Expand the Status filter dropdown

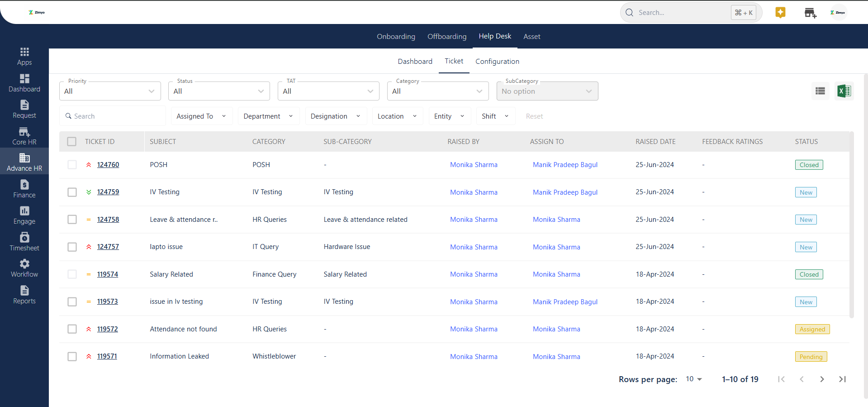click(219, 91)
